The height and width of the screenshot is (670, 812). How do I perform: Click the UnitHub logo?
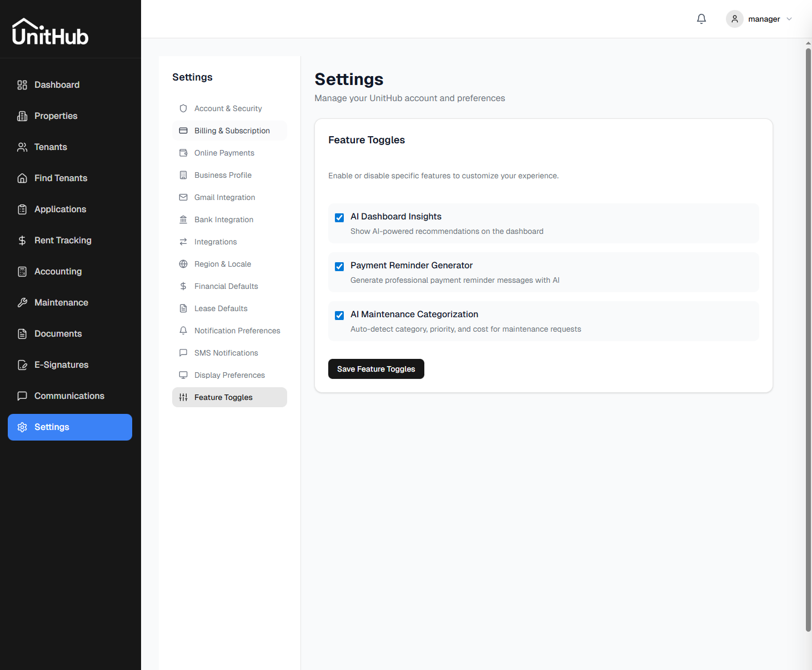pyautogui.click(x=50, y=31)
